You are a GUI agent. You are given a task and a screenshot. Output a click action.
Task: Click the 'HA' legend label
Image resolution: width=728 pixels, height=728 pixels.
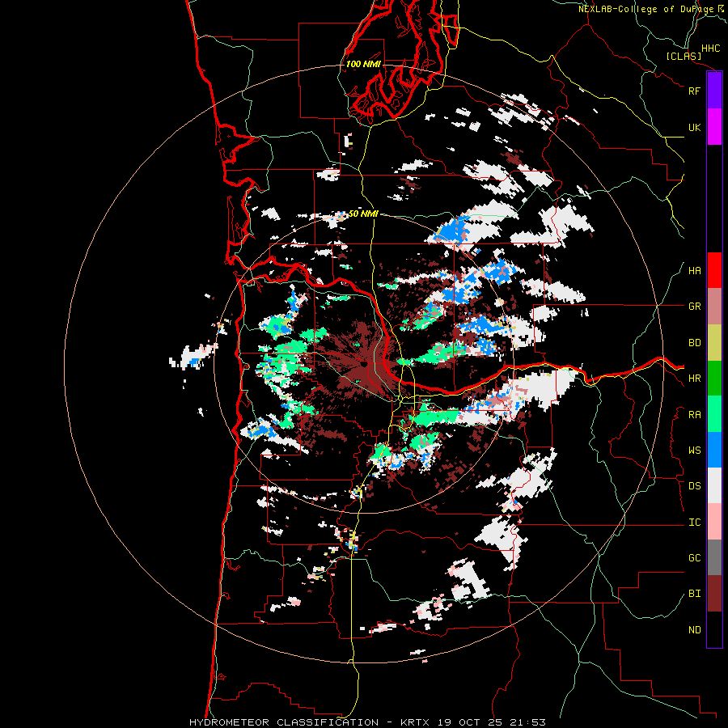[x=694, y=271]
